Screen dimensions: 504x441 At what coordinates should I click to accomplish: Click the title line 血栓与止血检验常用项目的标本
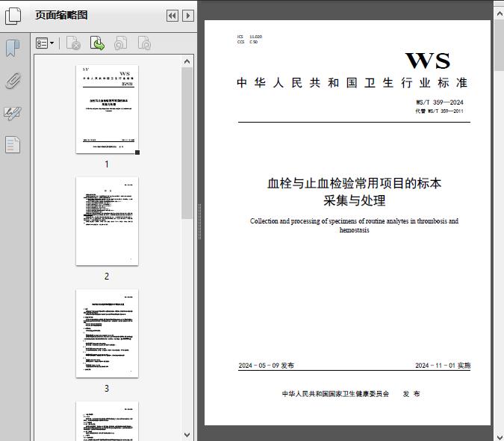coord(354,183)
